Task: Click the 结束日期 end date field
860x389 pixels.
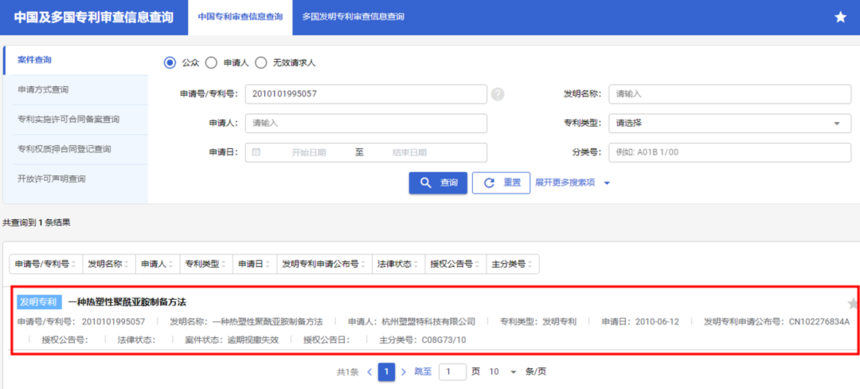Action: click(409, 153)
